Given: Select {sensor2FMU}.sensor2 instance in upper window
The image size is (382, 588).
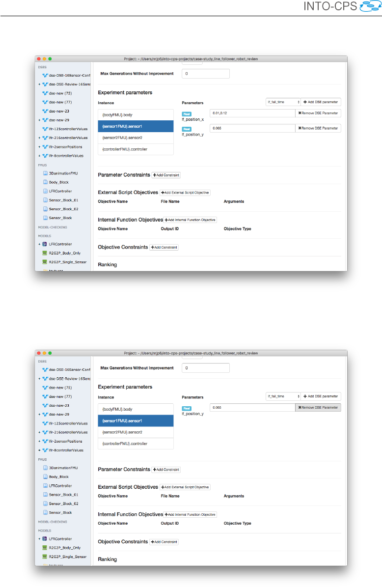Looking at the screenshot, I should (x=136, y=138).
